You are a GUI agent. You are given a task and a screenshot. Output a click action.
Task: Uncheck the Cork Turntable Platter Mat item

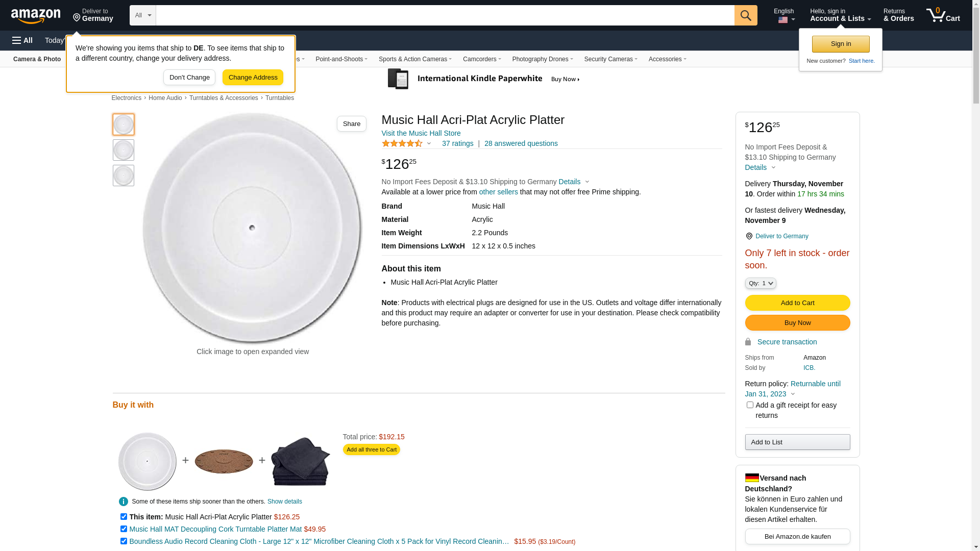[x=124, y=529]
